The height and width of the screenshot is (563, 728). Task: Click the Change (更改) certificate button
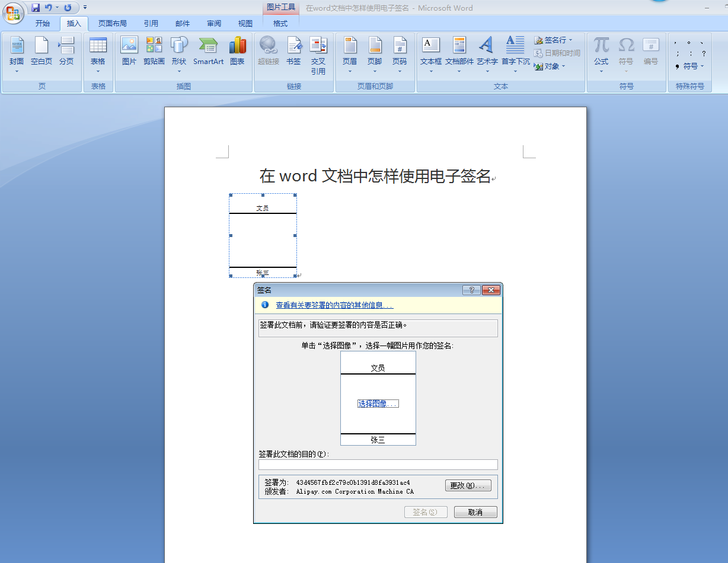point(468,486)
